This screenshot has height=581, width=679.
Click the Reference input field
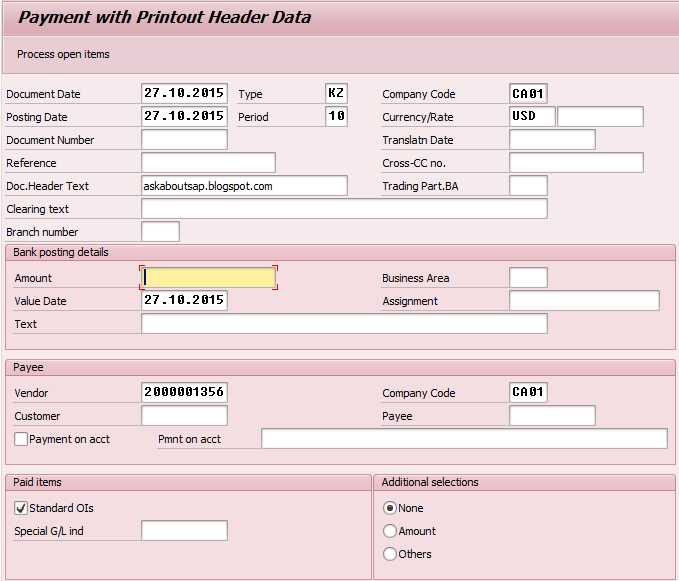(x=208, y=162)
